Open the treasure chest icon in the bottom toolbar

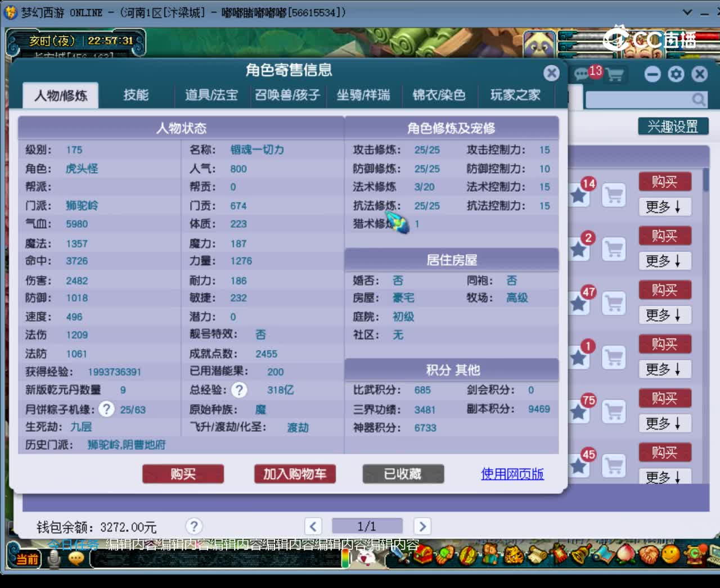[x=423, y=555]
